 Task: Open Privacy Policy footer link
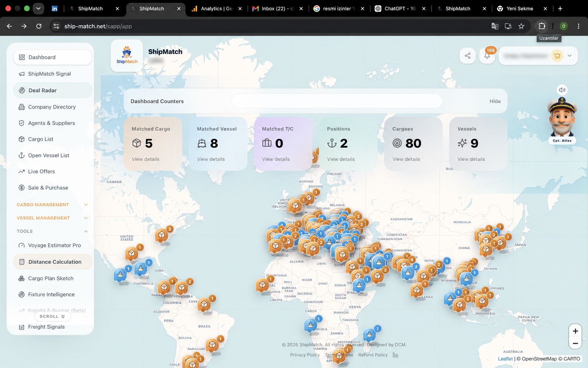[x=305, y=355]
